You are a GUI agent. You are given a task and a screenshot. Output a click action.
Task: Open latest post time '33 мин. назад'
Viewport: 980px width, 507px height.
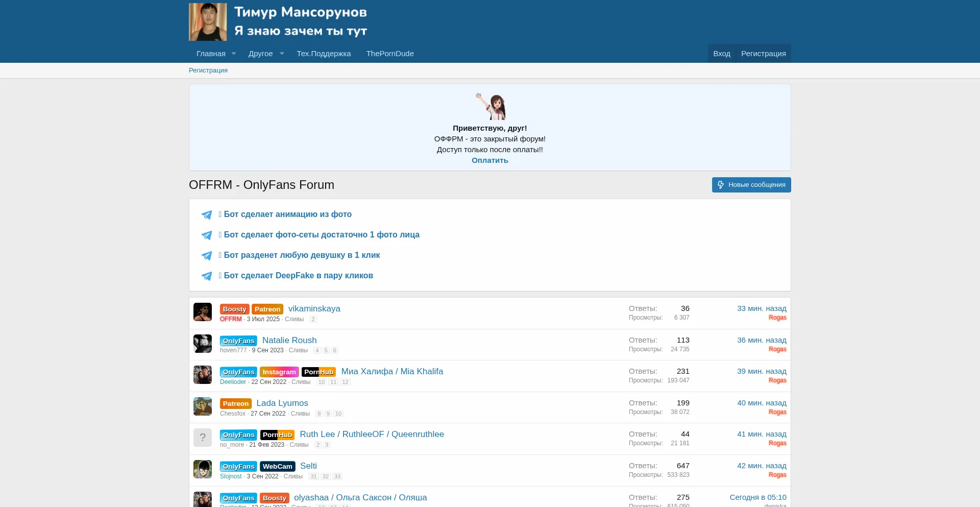pyautogui.click(x=761, y=308)
